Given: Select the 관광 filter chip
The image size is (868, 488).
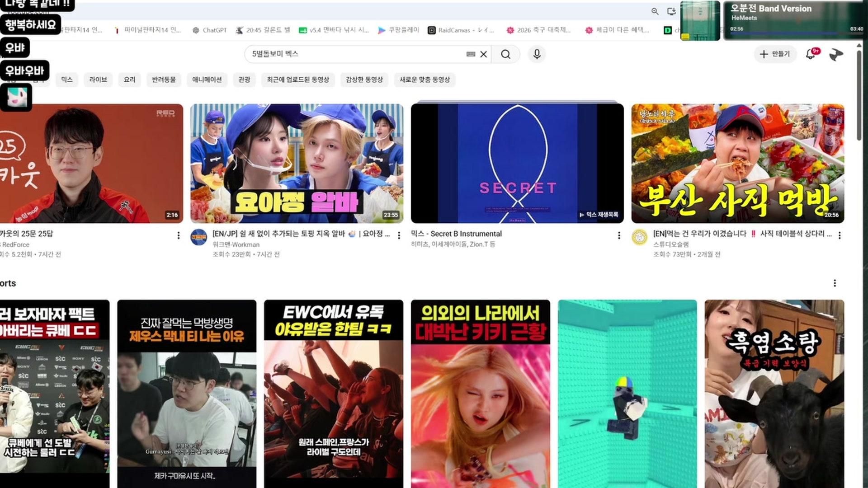Looking at the screenshot, I should (245, 80).
